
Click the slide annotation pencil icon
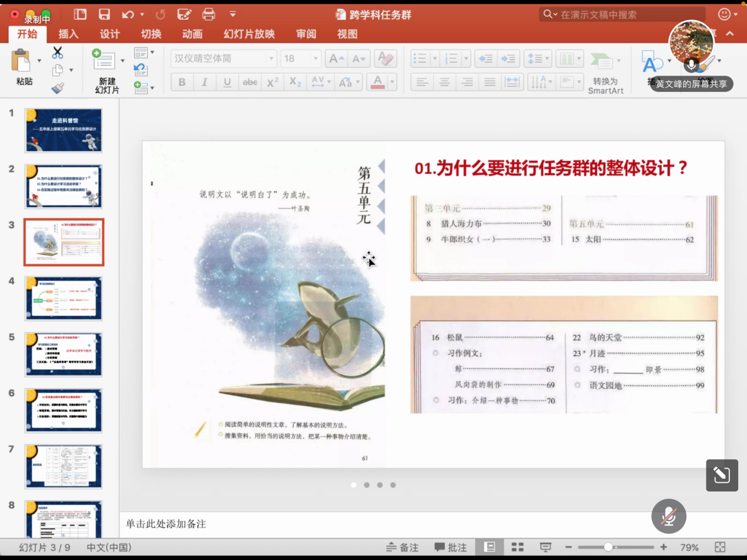722,475
